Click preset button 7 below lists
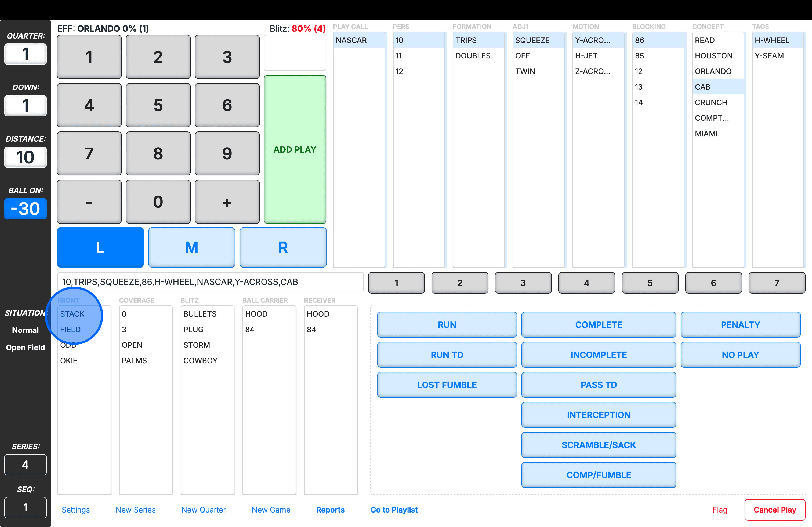812x527 pixels. 777,283
